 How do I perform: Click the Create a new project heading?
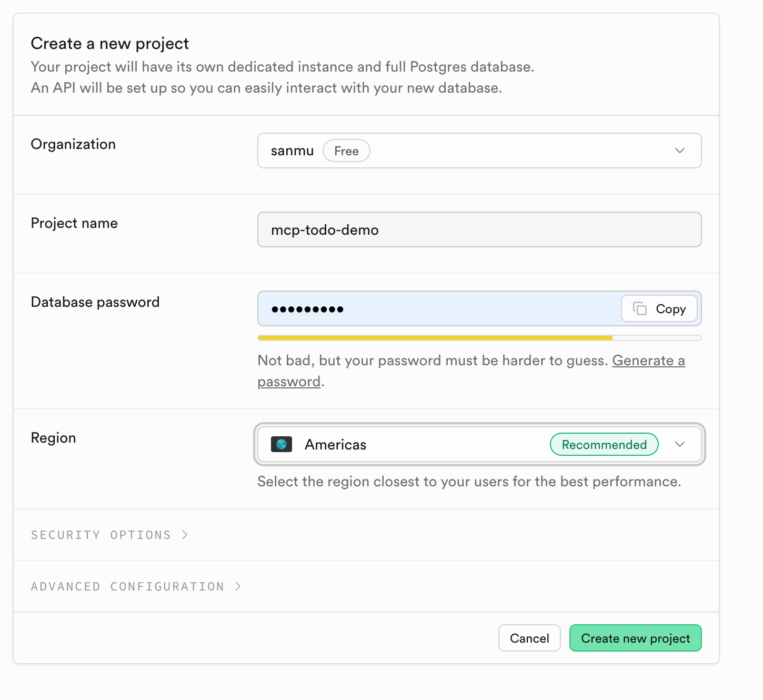coord(109,43)
